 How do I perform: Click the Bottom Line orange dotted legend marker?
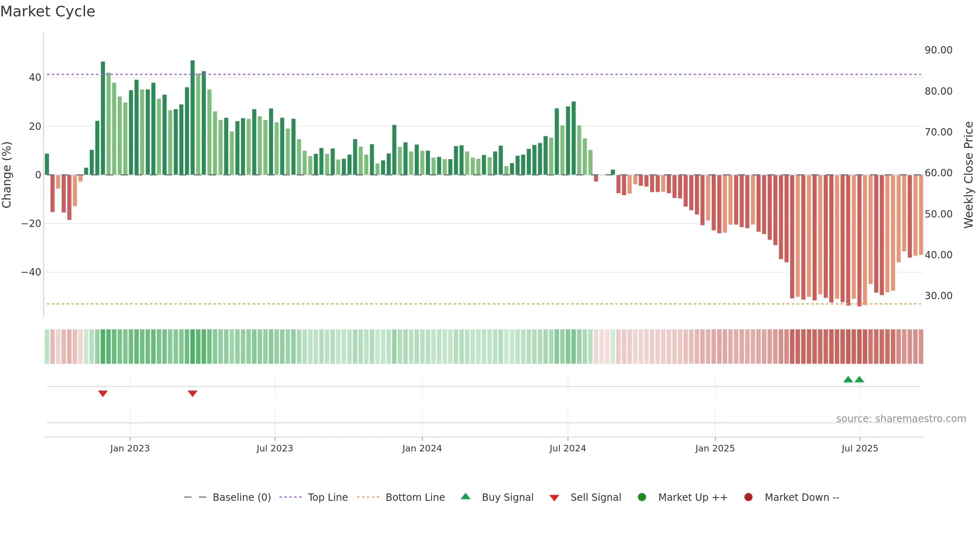(368, 497)
